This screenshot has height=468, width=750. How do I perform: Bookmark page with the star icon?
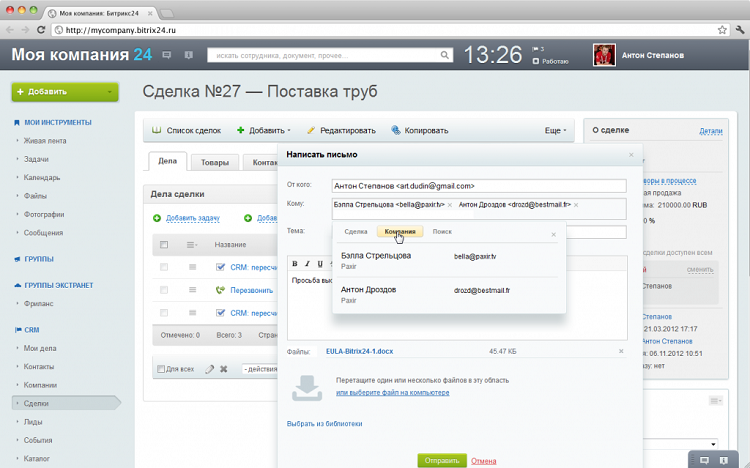tap(722, 30)
